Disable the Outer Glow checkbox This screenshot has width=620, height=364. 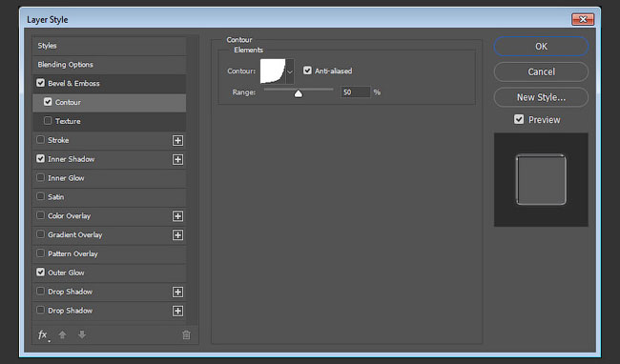click(40, 272)
